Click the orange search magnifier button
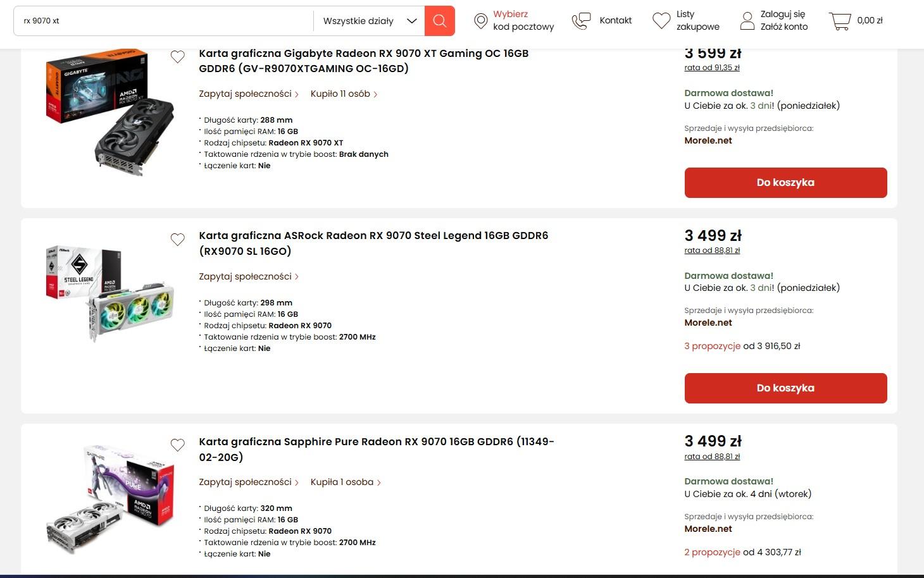 [x=439, y=21]
